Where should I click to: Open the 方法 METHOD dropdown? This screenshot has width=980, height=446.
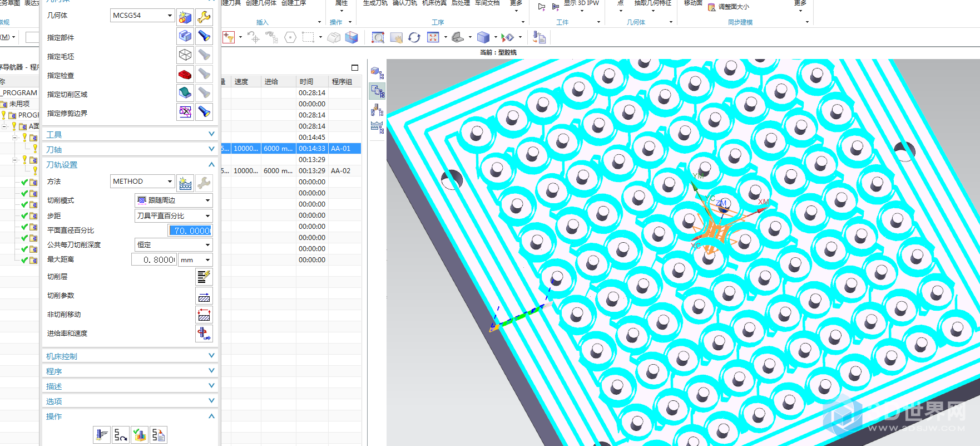142,182
